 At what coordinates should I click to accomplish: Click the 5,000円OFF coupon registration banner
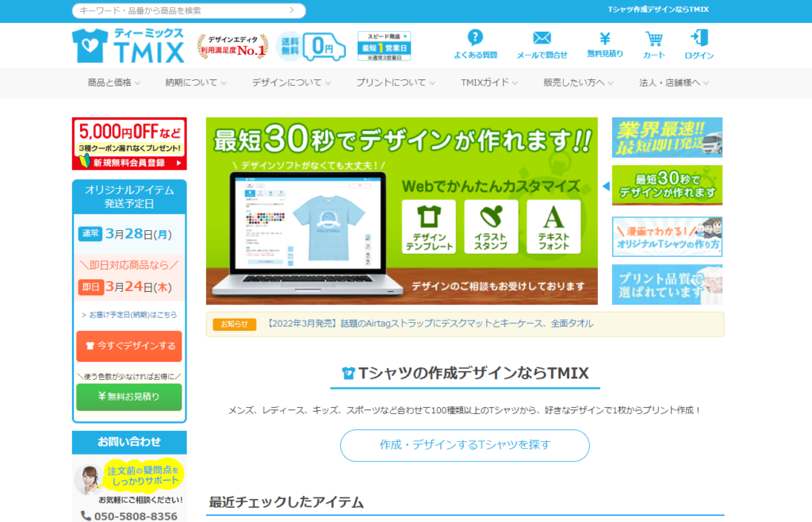tap(129, 144)
